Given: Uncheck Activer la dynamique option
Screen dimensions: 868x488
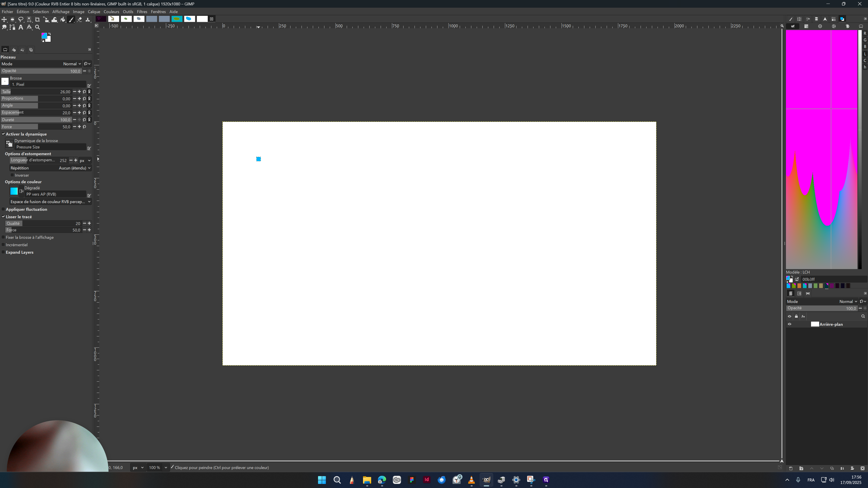Looking at the screenshot, I should pyautogui.click(x=3, y=134).
